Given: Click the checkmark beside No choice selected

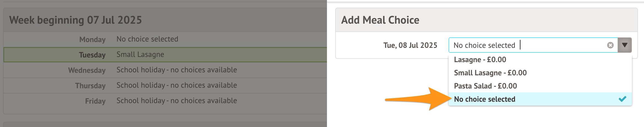Looking at the screenshot, I should pyautogui.click(x=622, y=99).
